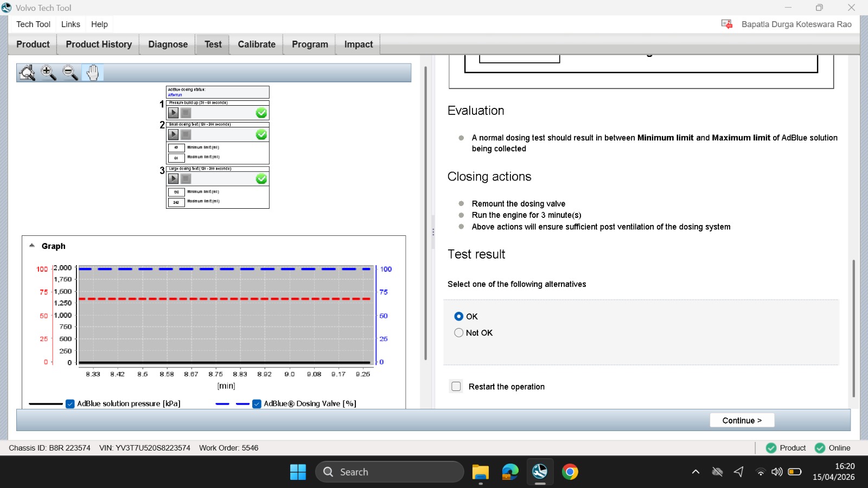Click the Product connection status icon

point(771,448)
